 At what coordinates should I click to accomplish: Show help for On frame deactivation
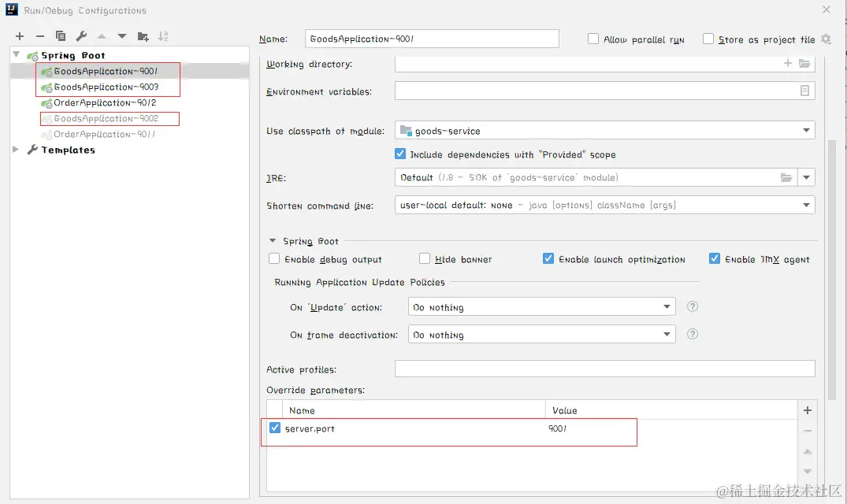693,334
